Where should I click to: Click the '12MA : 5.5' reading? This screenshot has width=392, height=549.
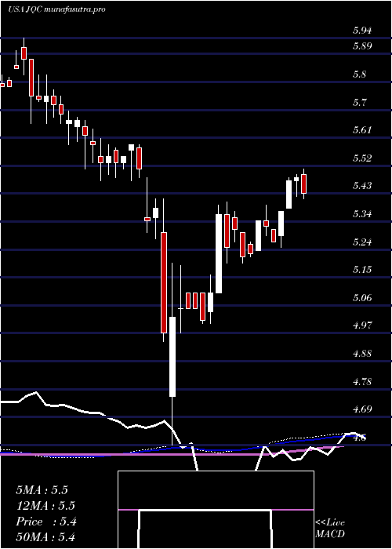[x=45, y=506]
